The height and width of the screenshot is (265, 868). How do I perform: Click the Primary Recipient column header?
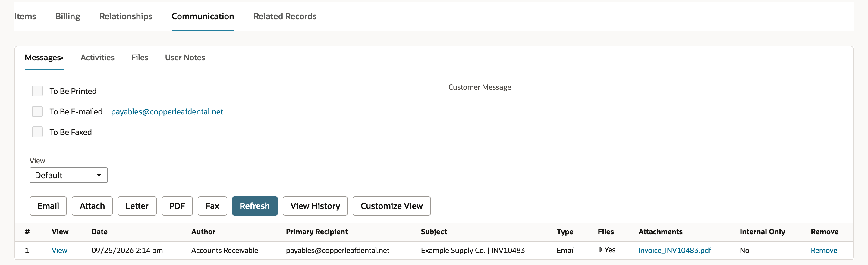click(317, 232)
